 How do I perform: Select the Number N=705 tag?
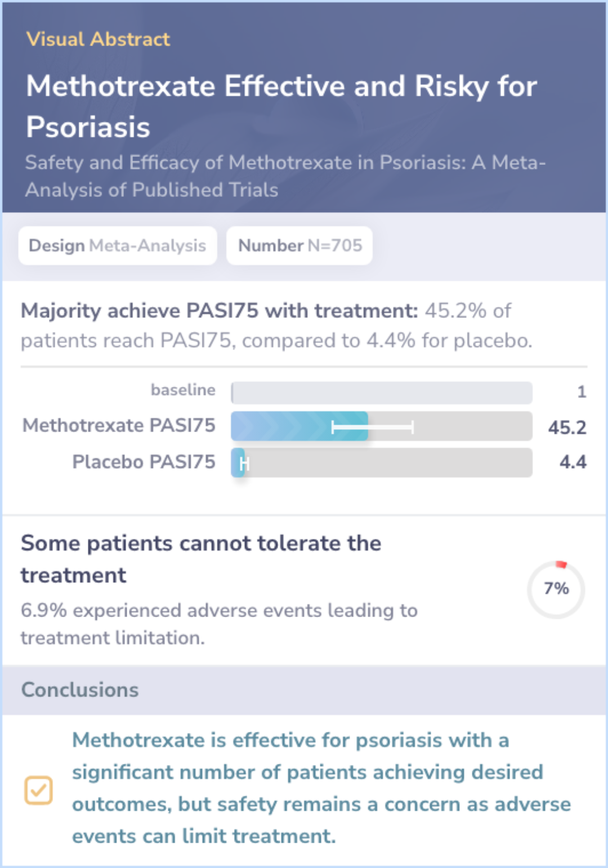(x=299, y=245)
